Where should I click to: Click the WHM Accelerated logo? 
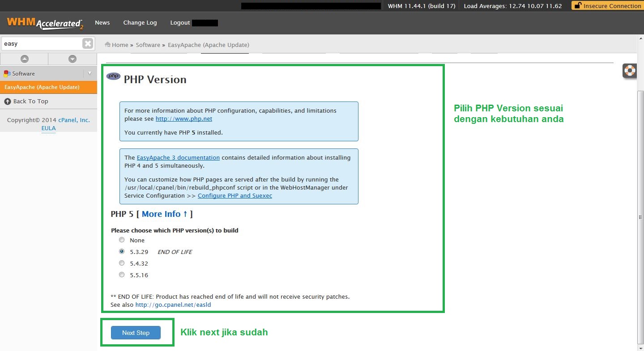tap(45, 23)
